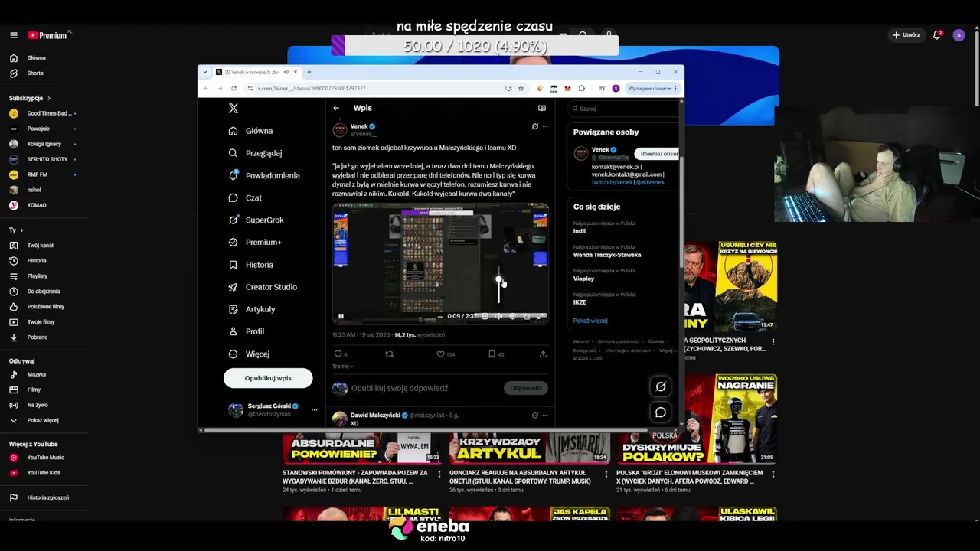Focus the X Szukaj search field
Screen dimensions: 980x551
point(624,109)
